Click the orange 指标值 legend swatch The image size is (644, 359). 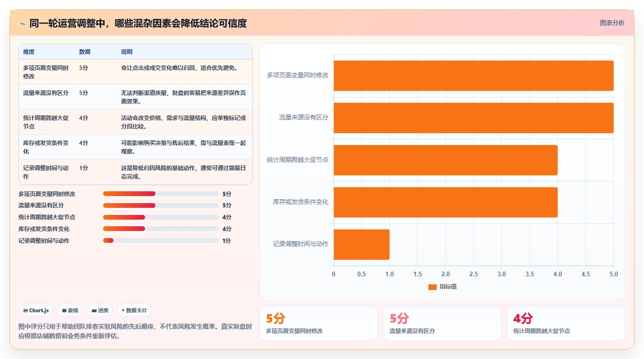(x=432, y=287)
